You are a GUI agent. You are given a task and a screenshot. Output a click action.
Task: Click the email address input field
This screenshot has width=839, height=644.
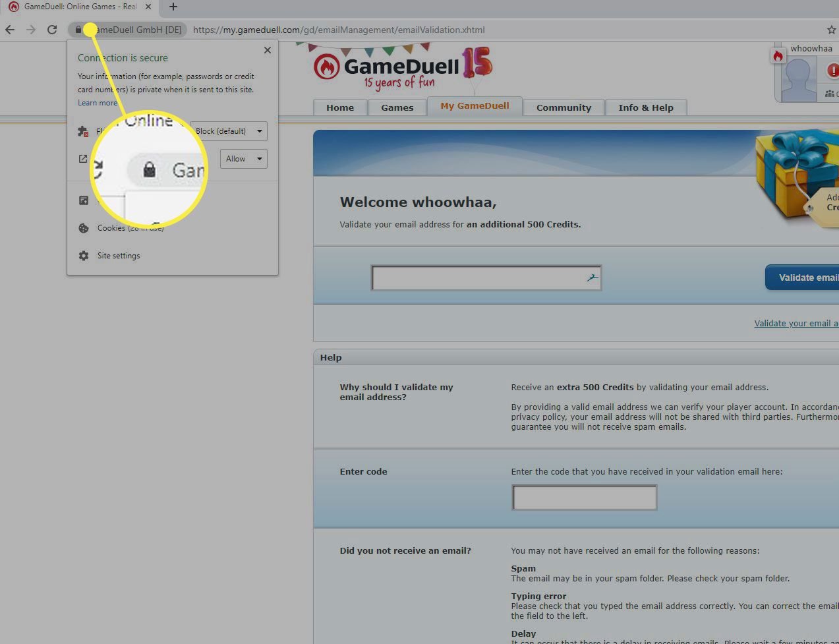click(486, 278)
